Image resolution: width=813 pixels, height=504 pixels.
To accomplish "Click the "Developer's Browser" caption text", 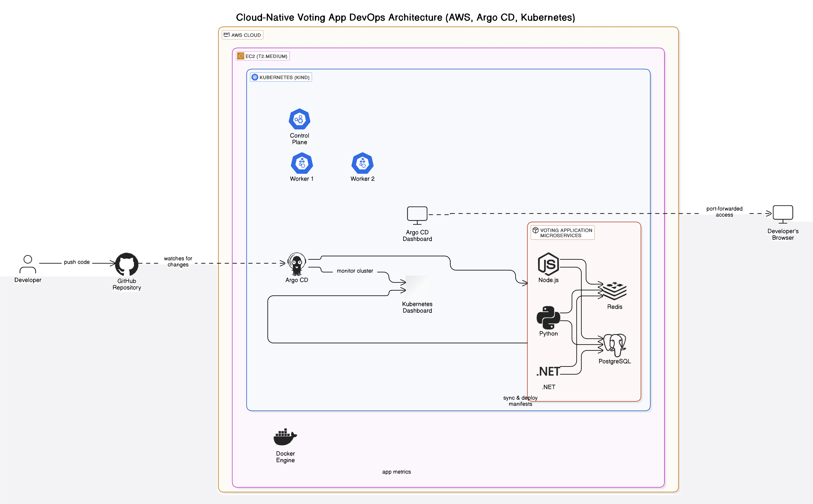I will point(783,234).
